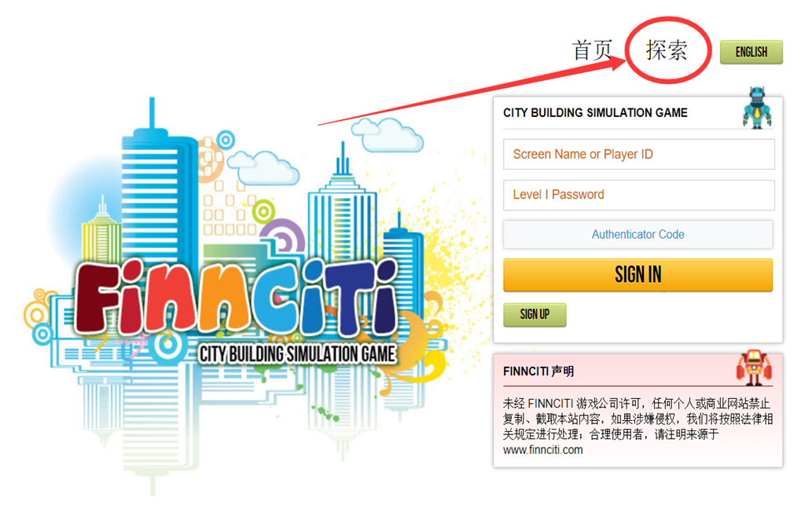Click the City Building Simulation Game login title
Screen dimensions: 812x505
click(595, 113)
